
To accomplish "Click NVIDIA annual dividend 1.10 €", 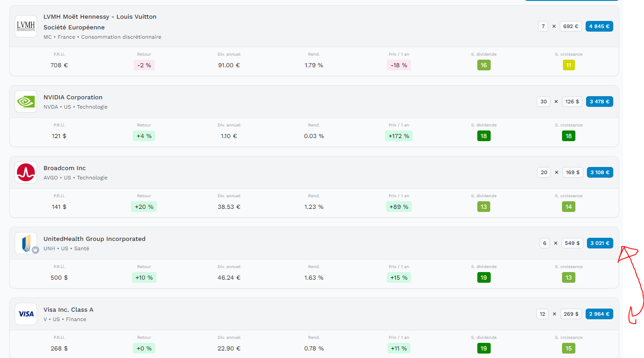I will click(229, 136).
